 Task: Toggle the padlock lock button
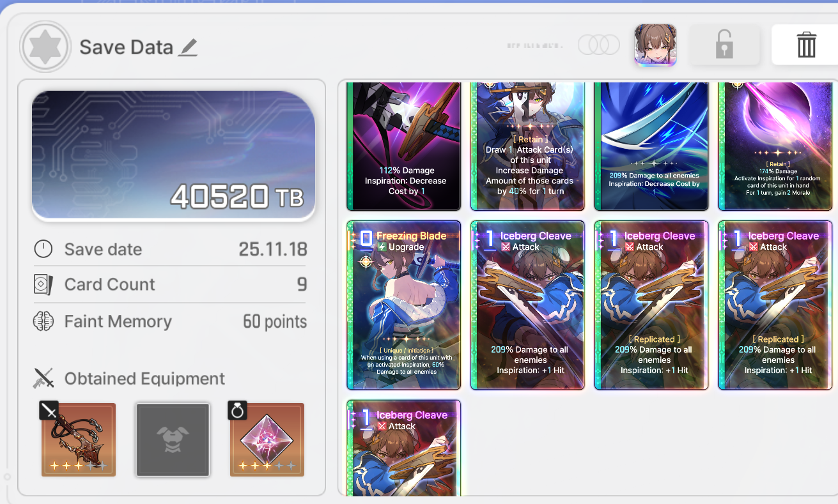tap(724, 45)
